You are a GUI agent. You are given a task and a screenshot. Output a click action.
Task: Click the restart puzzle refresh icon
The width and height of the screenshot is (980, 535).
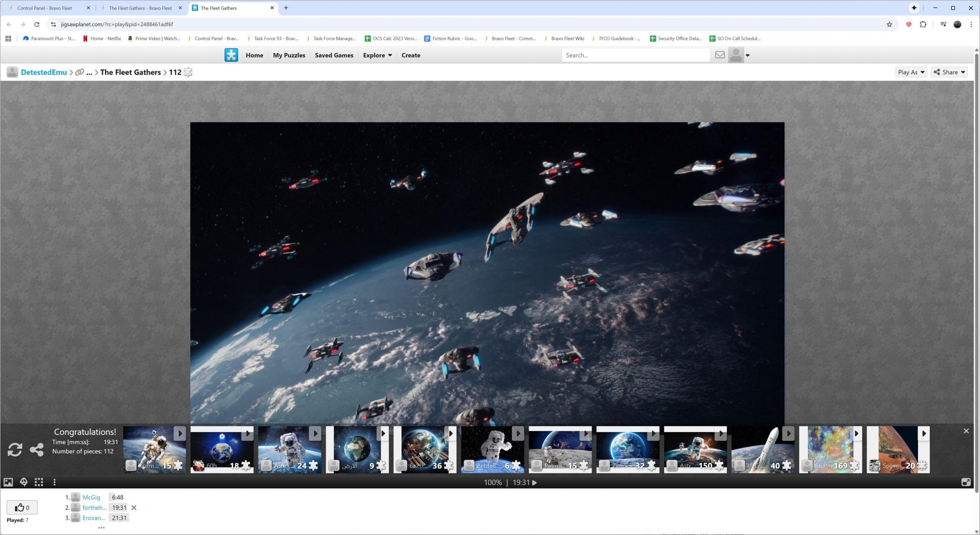(x=15, y=449)
